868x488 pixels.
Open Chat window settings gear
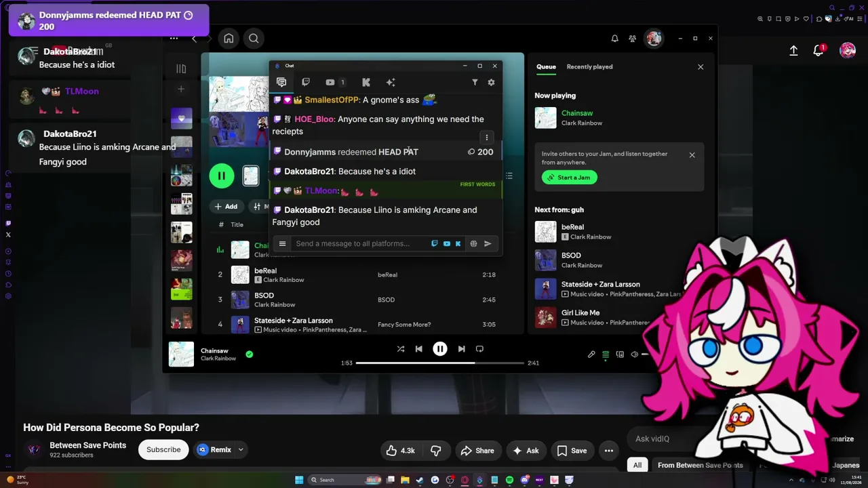coord(491,82)
